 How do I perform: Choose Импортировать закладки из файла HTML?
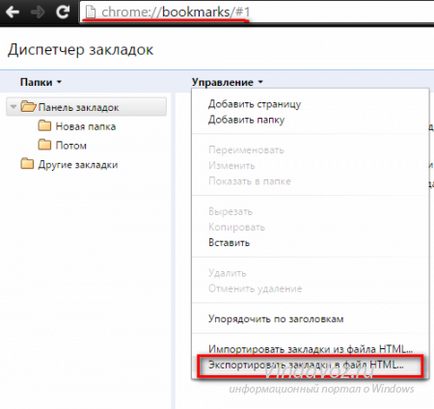311,349
